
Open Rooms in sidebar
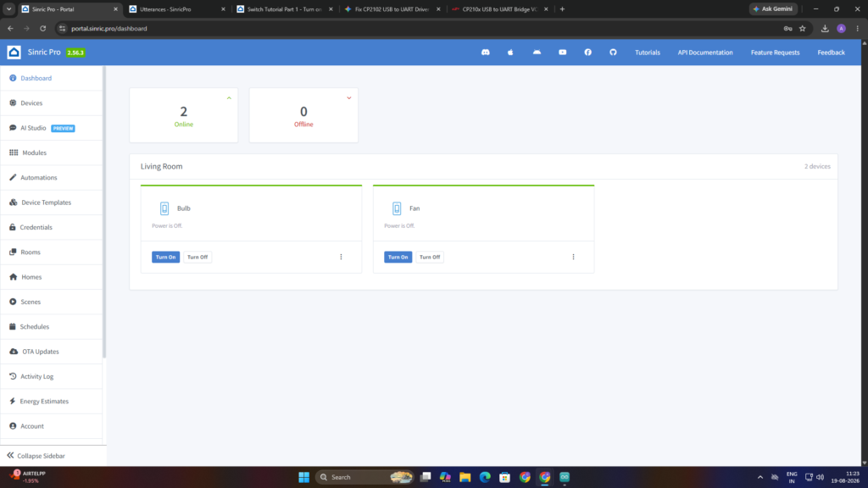click(x=52, y=252)
